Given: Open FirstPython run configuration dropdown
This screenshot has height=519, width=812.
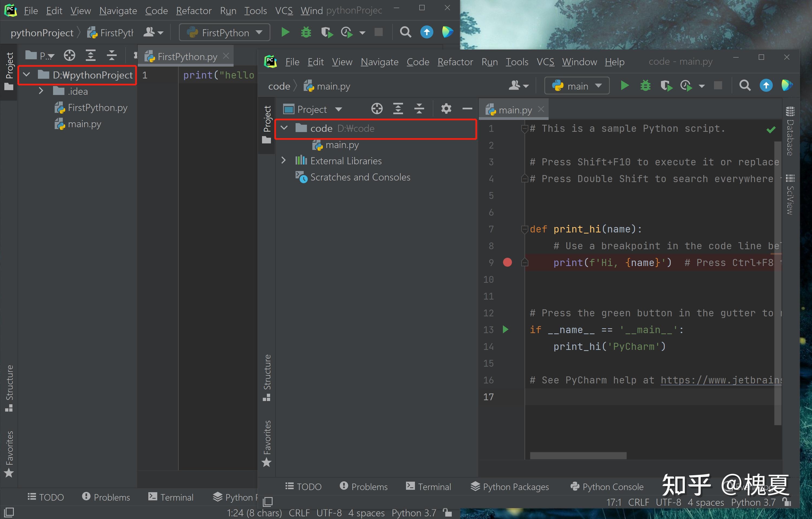Looking at the screenshot, I should point(225,32).
